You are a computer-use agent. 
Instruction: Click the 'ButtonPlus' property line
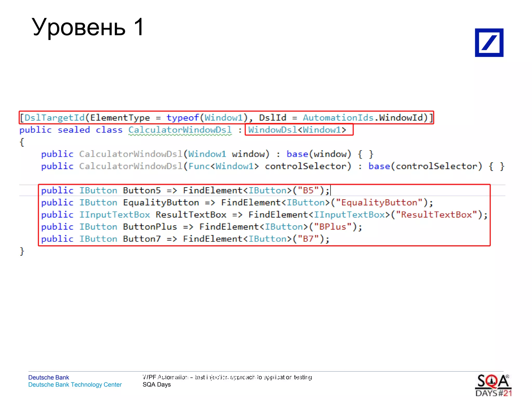[x=202, y=227]
